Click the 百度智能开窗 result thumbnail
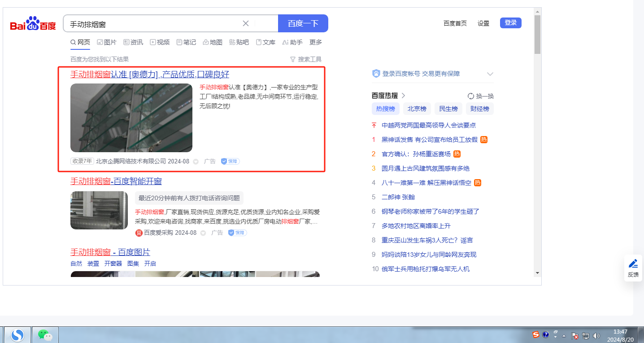This screenshot has height=343, width=644. (x=99, y=210)
